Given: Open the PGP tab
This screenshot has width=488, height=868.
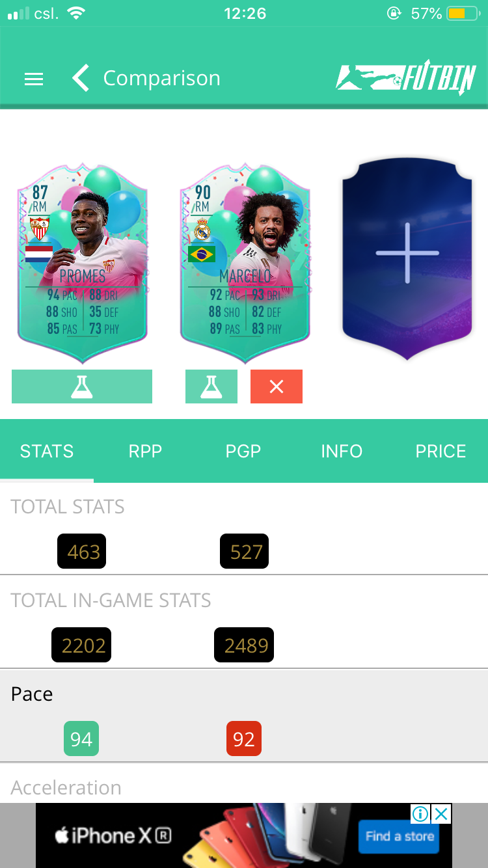Looking at the screenshot, I should (x=243, y=451).
